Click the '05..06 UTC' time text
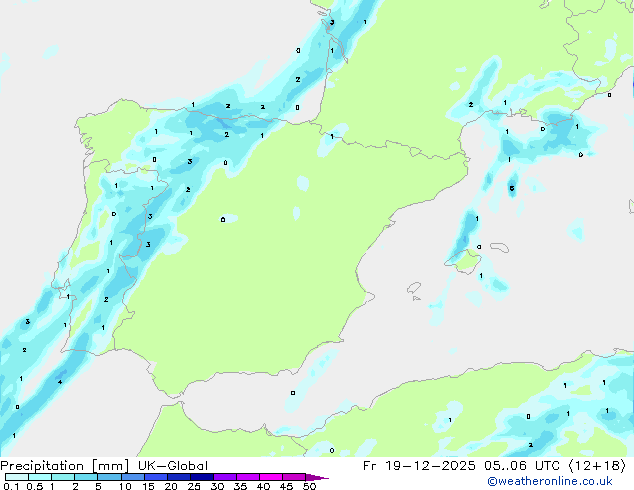 [x=522, y=466]
